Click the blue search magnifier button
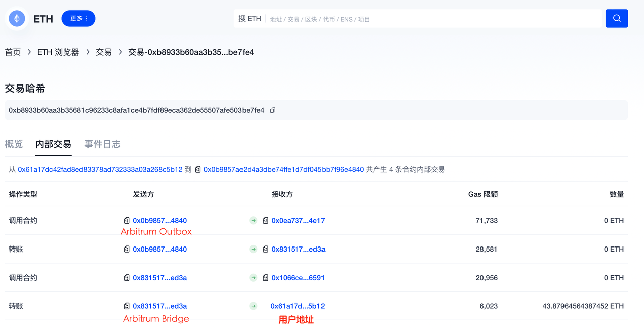The height and width of the screenshot is (329, 644). click(x=617, y=19)
